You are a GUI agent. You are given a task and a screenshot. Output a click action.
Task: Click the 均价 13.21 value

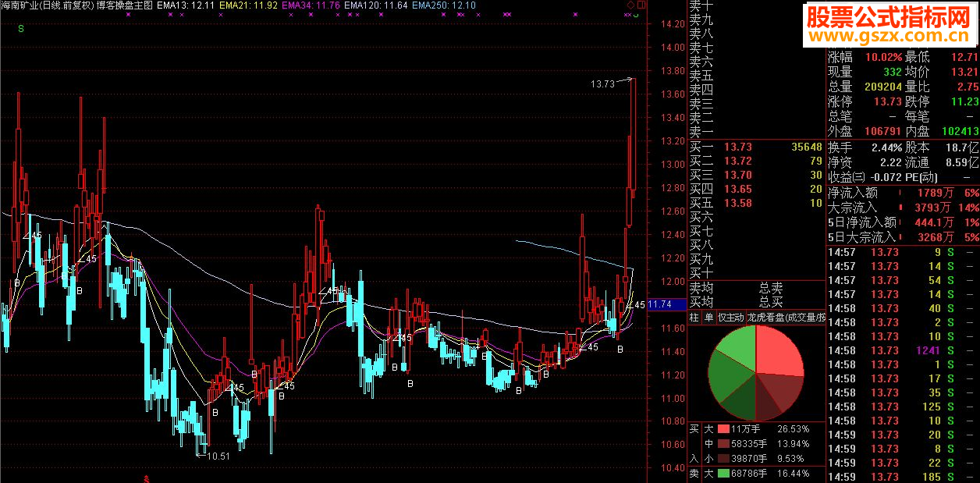964,72
